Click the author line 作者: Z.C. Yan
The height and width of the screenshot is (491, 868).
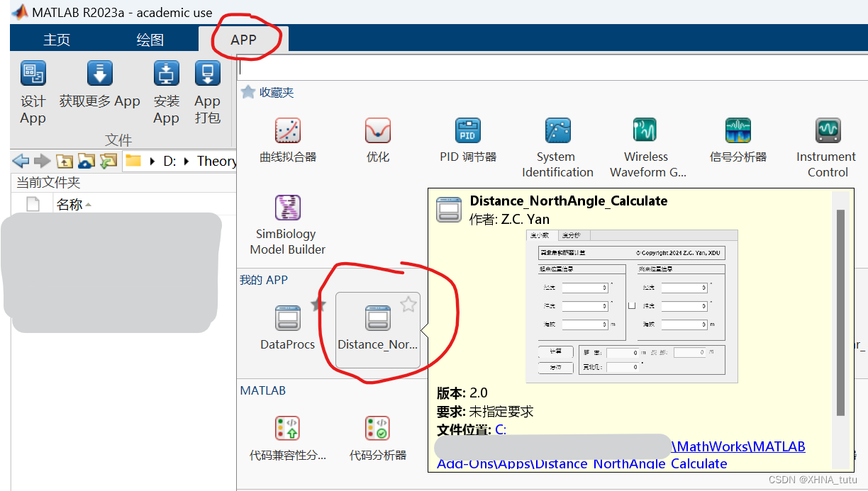509,219
